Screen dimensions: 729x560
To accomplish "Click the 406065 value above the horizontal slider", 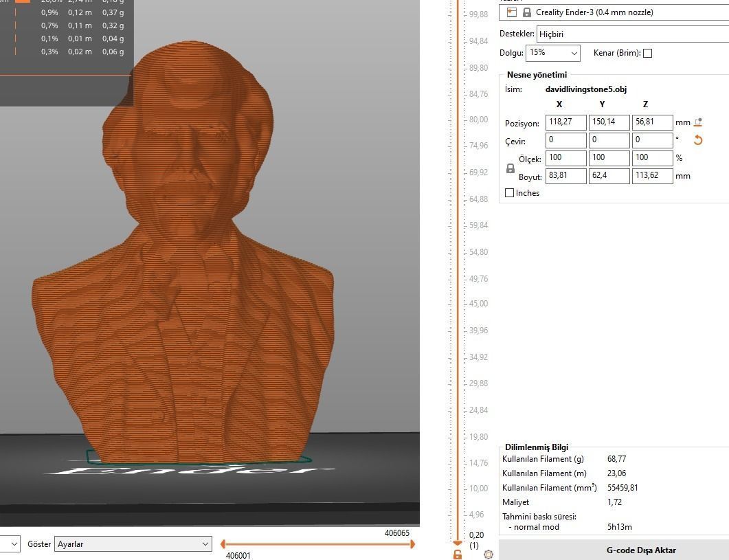I will click(396, 533).
